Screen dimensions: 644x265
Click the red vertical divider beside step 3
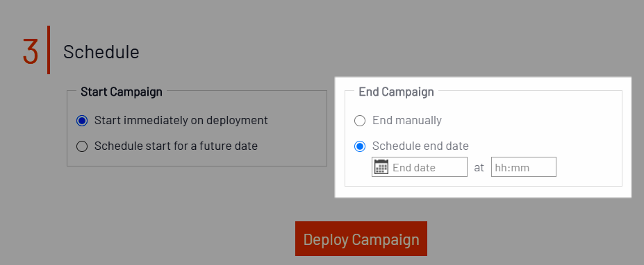point(49,50)
